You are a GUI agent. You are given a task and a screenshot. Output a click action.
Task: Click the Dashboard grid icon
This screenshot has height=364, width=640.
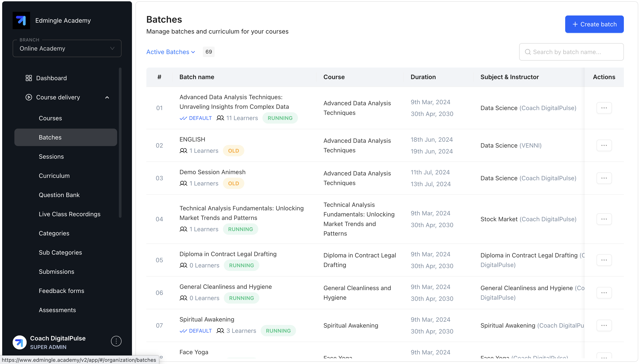click(x=29, y=78)
